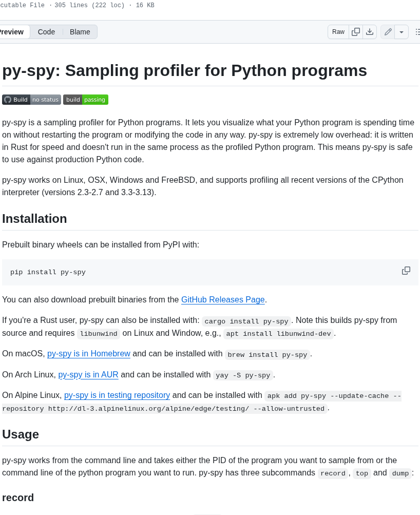This screenshot has width=420, height=515.
Task: Click the copy icon beside the Raw button
Action: click(x=355, y=31)
